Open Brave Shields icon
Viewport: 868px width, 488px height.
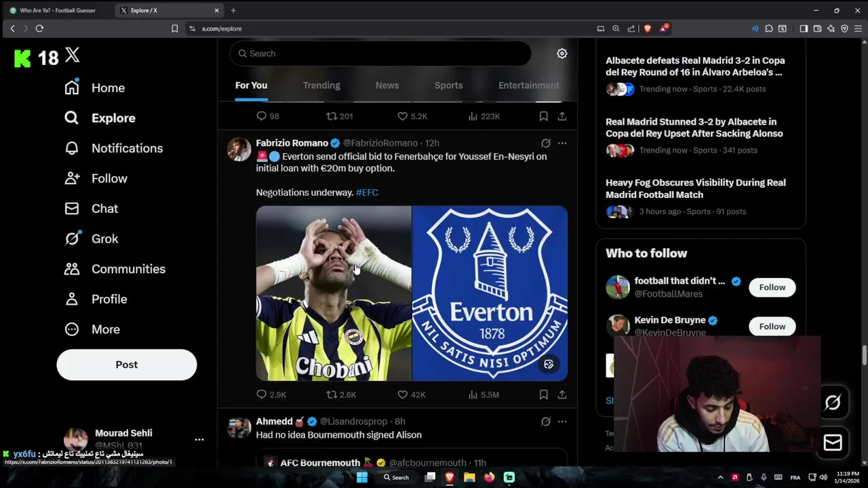click(648, 28)
